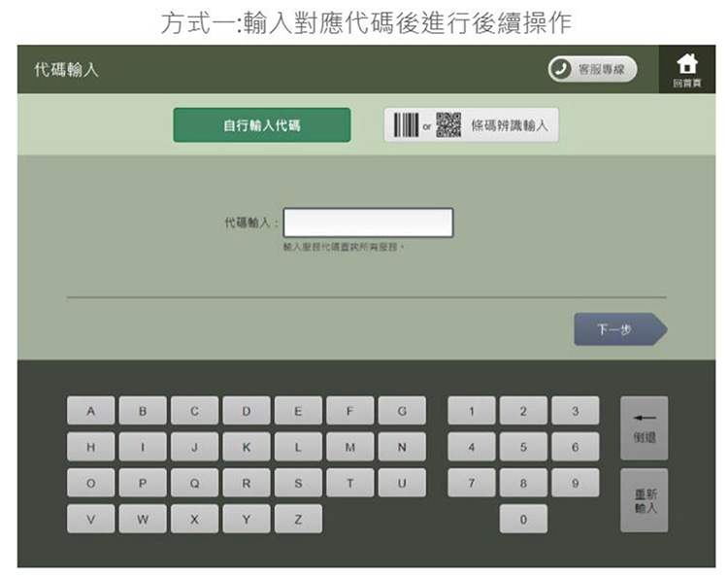This screenshot has height=579, width=728.
Task: Tap the letter G key
Action: [402, 411]
